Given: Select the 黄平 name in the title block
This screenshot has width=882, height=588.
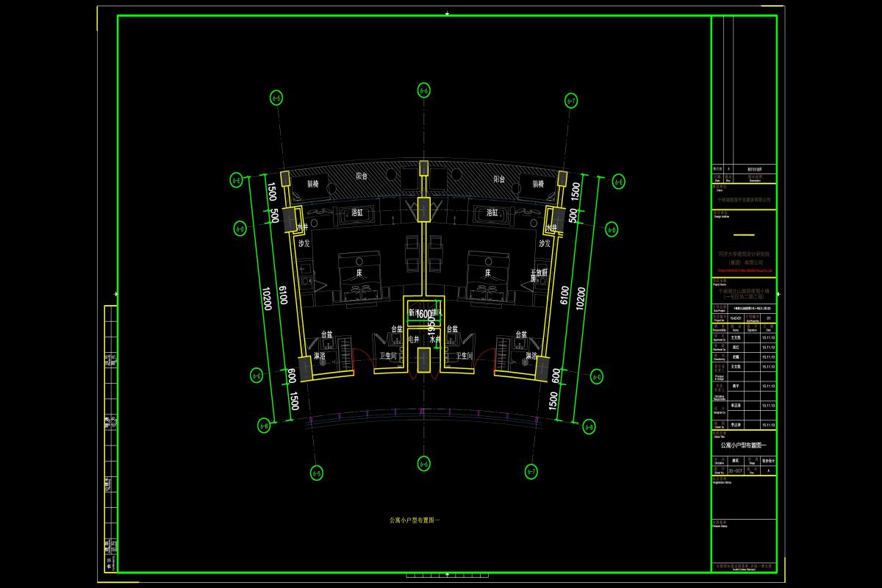Looking at the screenshot, I should [x=735, y=386].
